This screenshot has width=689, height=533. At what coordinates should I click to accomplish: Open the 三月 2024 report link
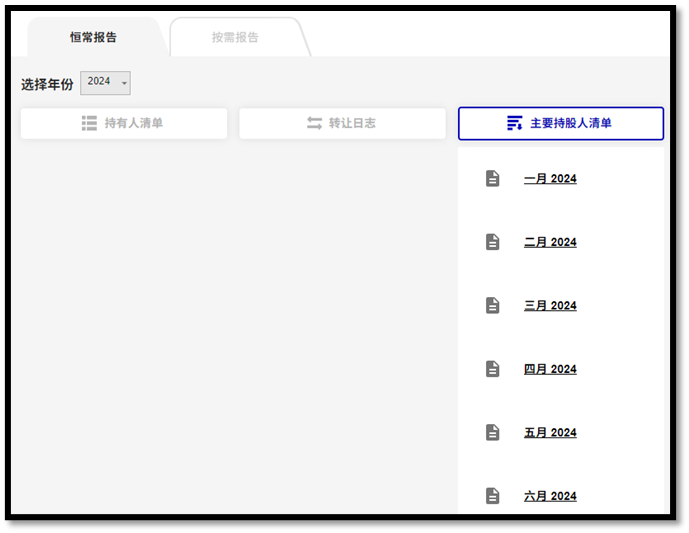click(x=550, y=305)
